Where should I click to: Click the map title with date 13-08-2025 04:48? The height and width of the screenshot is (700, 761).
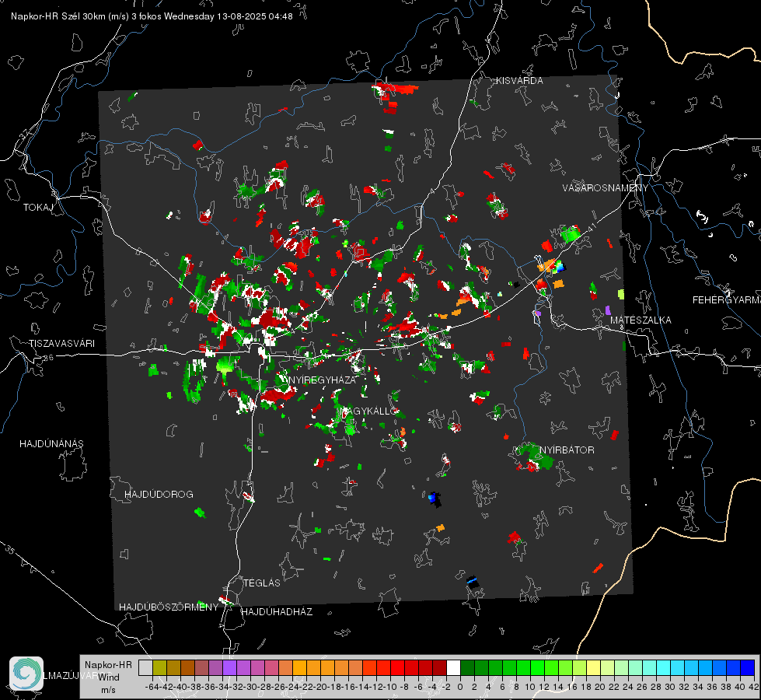(x=152, y=16)
